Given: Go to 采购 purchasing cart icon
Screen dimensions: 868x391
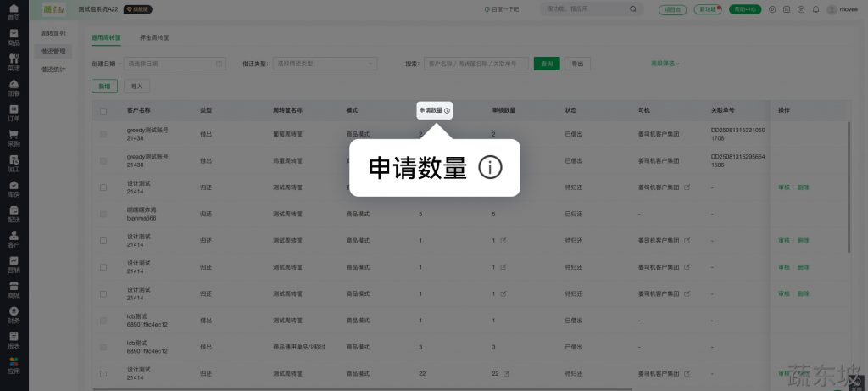Looking at the screenshot, I should point(14,138).
